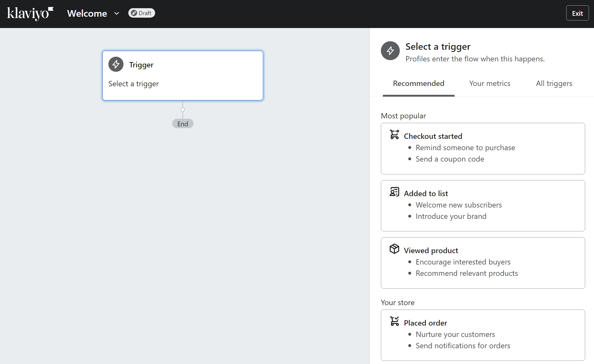Select the Checkout started trigger card
594x364 pixels.
483,148
